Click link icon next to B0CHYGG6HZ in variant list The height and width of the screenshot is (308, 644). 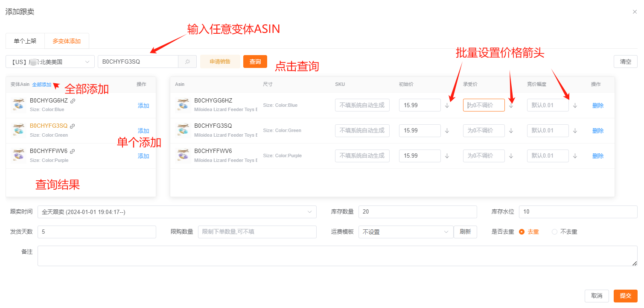[x=73, y=101]
